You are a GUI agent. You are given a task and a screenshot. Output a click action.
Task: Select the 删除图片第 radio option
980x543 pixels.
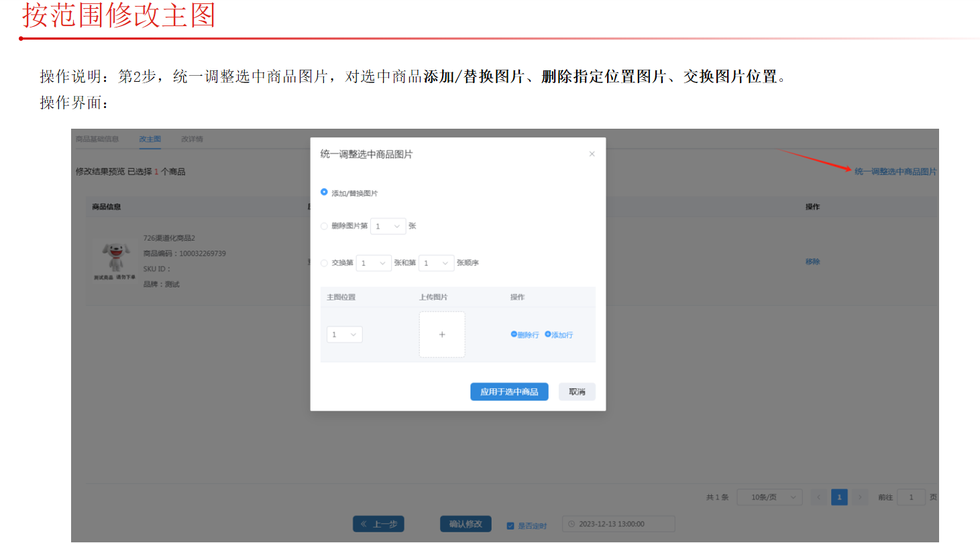[325, 226]
